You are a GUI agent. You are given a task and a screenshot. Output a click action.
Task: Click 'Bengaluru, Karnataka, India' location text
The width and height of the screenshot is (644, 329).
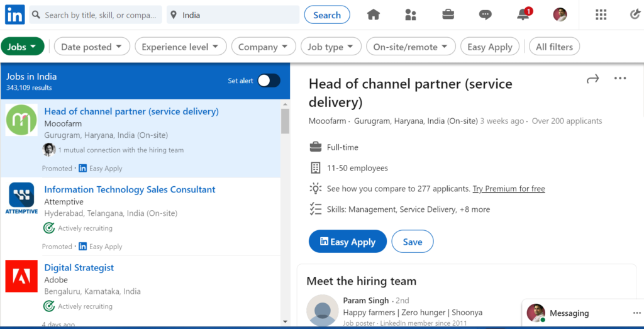[92, 292]
